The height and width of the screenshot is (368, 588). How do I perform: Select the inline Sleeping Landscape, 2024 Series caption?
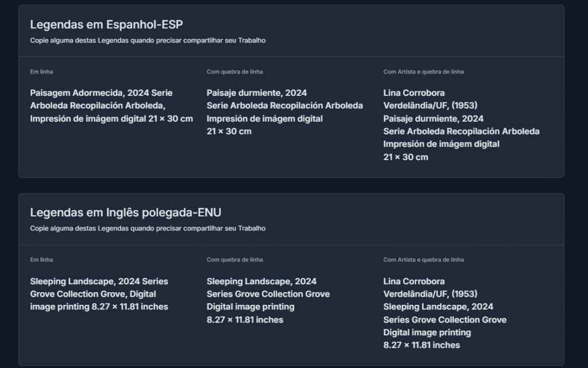tap(99, 294)
